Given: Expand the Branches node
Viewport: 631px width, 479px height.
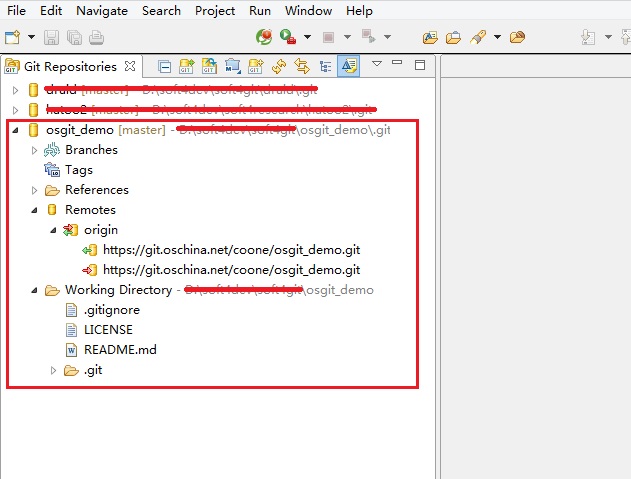Looking at the screenshot, I should 35,150.
